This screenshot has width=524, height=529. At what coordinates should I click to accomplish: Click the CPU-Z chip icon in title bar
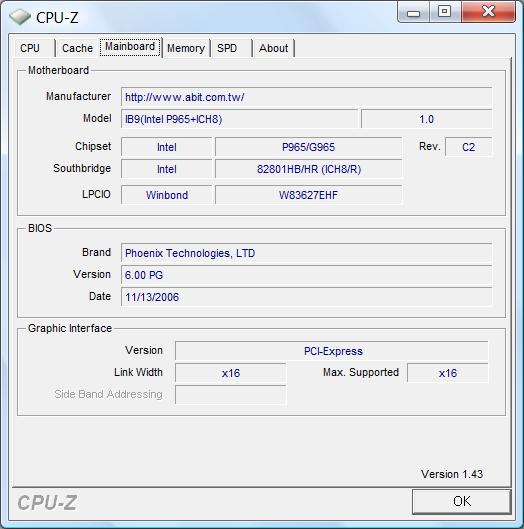click(20, 17)
